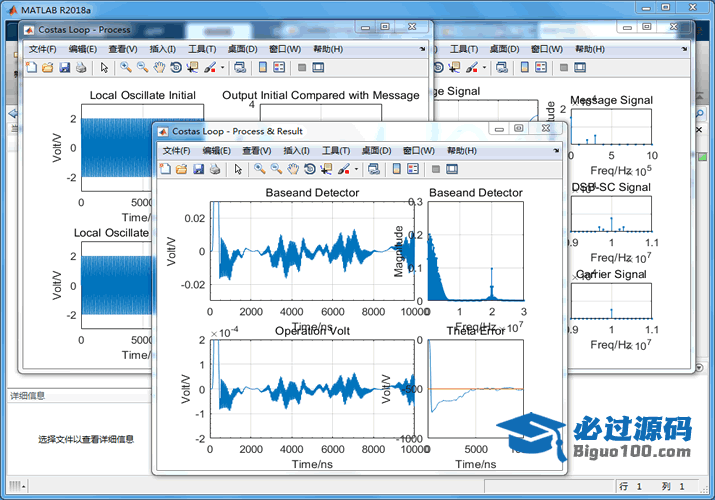Select Pan tool in Costas Loop - Process window
The height and width of the screenshot is (500, 715).
(159, 67)
